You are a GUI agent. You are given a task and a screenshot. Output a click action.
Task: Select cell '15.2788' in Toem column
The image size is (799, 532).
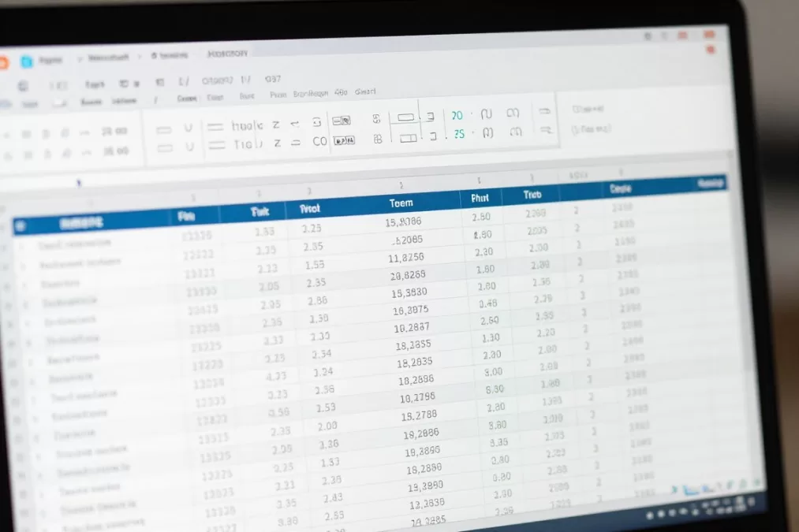(419, 415)
